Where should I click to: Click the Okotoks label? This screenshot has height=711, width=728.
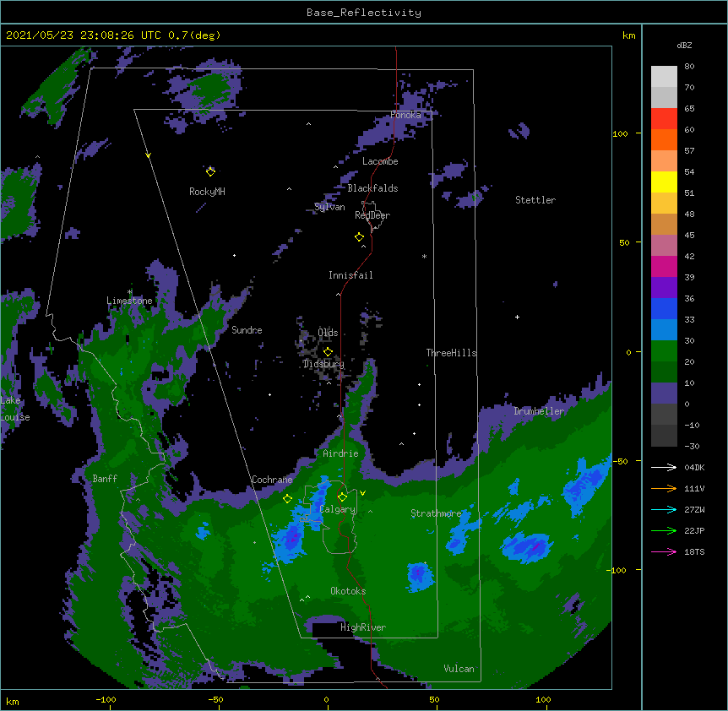(348, 591)
